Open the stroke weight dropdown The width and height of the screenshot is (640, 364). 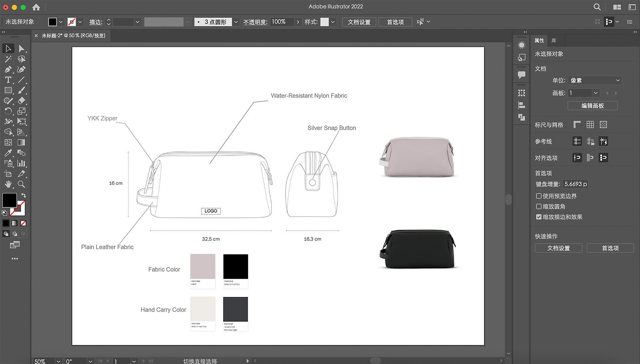tap(137, 22)
